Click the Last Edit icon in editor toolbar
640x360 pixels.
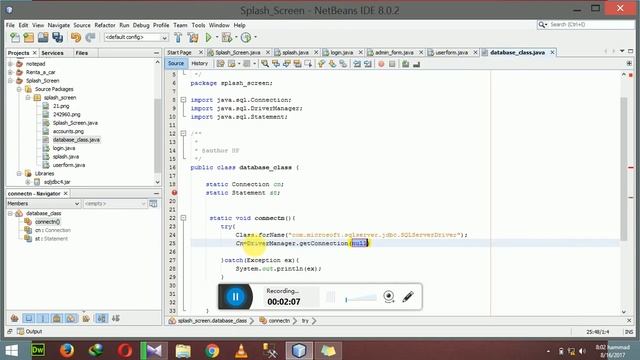pos(220,64)
